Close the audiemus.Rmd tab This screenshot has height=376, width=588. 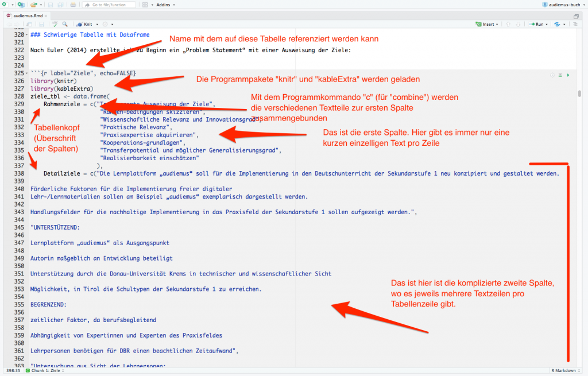pos(46,15)
